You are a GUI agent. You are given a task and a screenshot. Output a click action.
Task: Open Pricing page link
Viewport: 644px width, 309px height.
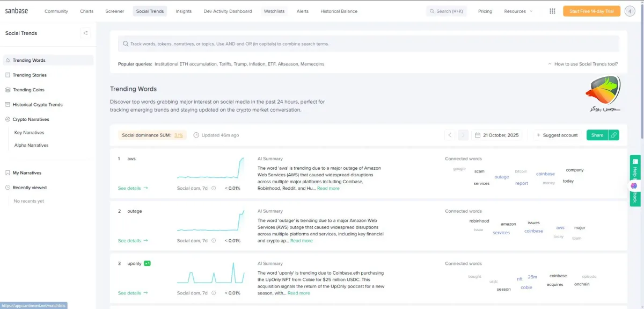(x=485, y=11)
